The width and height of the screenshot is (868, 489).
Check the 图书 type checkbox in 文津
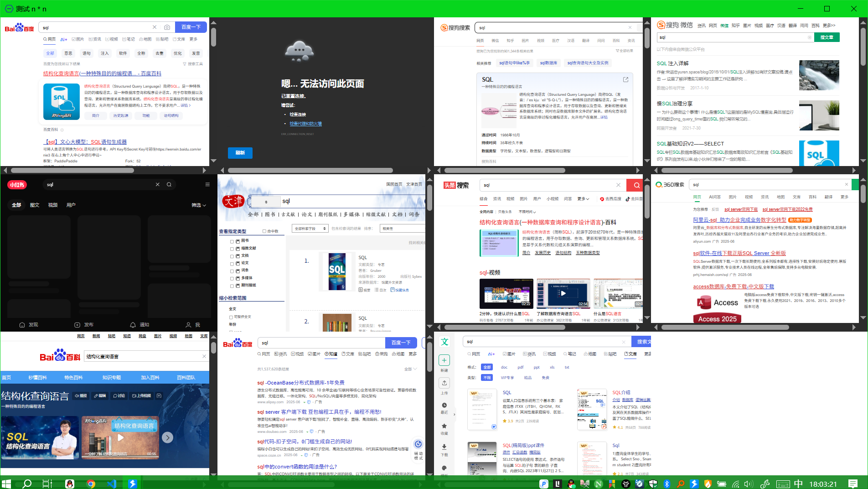[232, 241]
